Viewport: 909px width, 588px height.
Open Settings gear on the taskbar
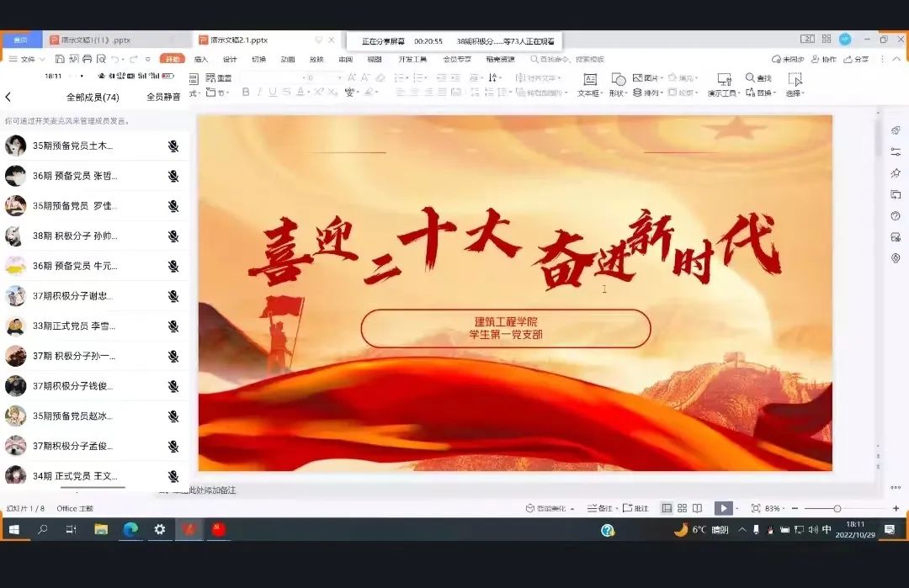click(x=159, y=529)
